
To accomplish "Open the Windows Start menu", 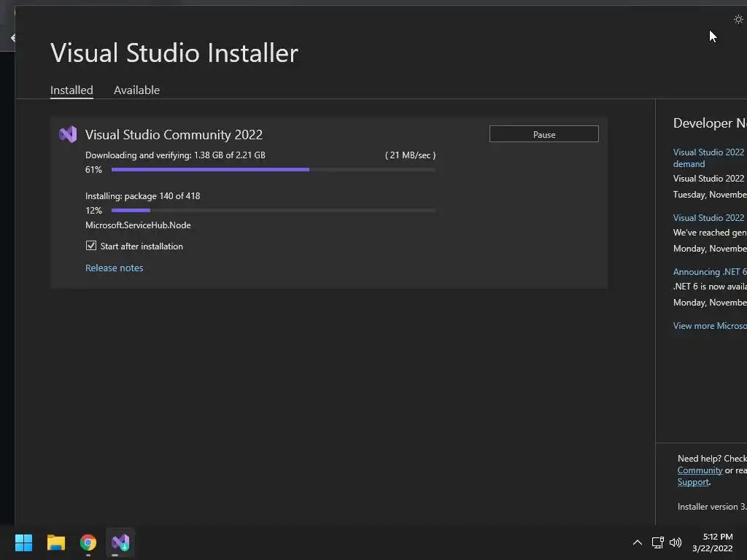I will click(x=23, y=542).
